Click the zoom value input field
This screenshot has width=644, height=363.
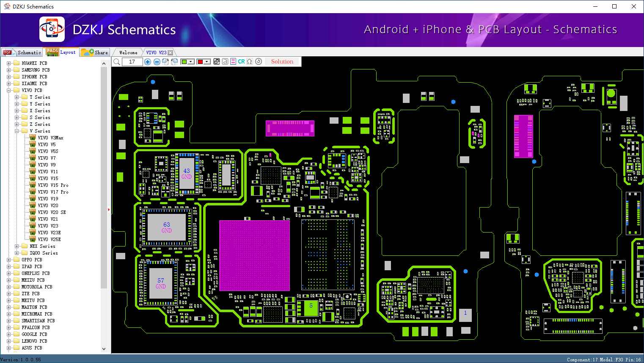132,62
